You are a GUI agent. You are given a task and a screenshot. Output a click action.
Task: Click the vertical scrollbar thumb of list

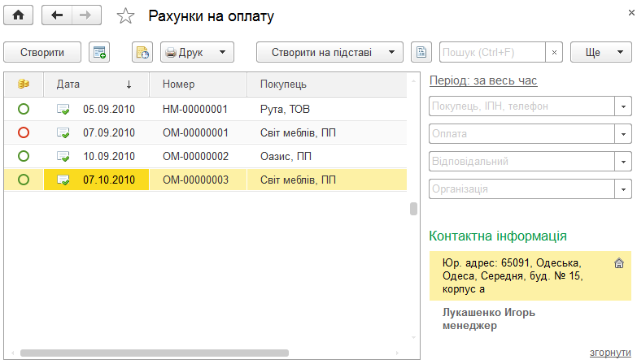click(x=413, y=209)
